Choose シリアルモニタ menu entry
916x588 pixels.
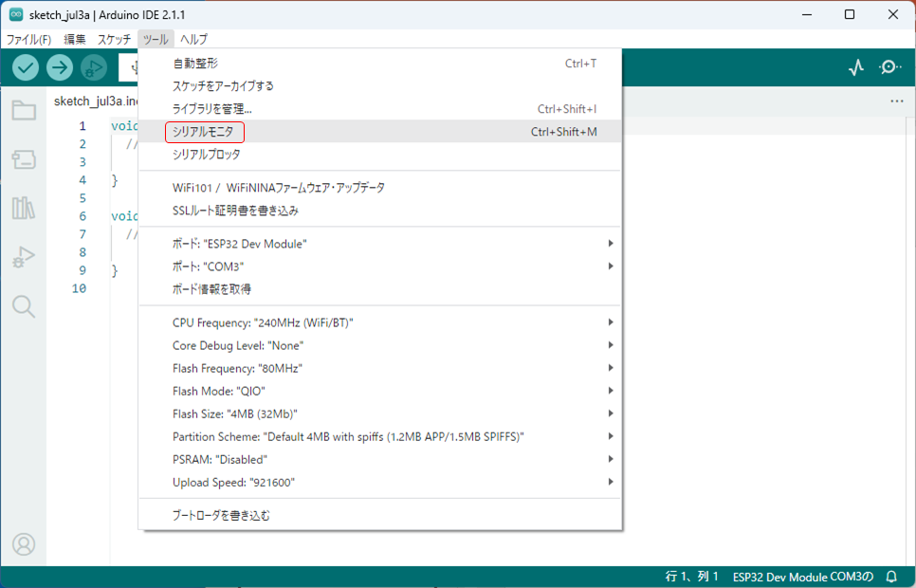coord(380,132)
